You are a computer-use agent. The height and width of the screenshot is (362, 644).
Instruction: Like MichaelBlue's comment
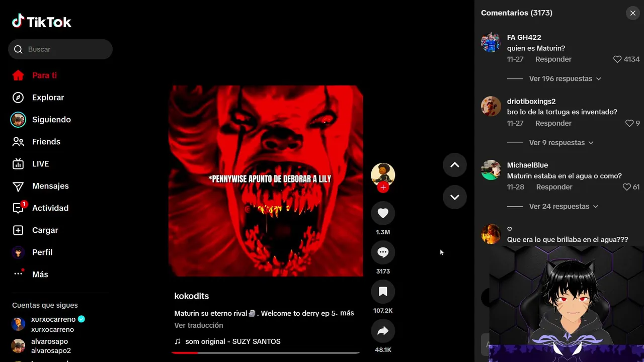pyautogui.click(x=626, y=187)
